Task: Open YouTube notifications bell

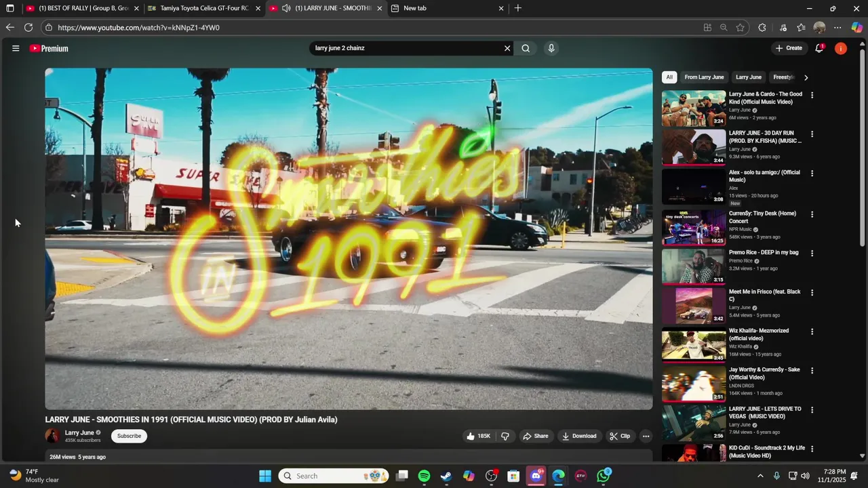Action: (x=819, y=48)
